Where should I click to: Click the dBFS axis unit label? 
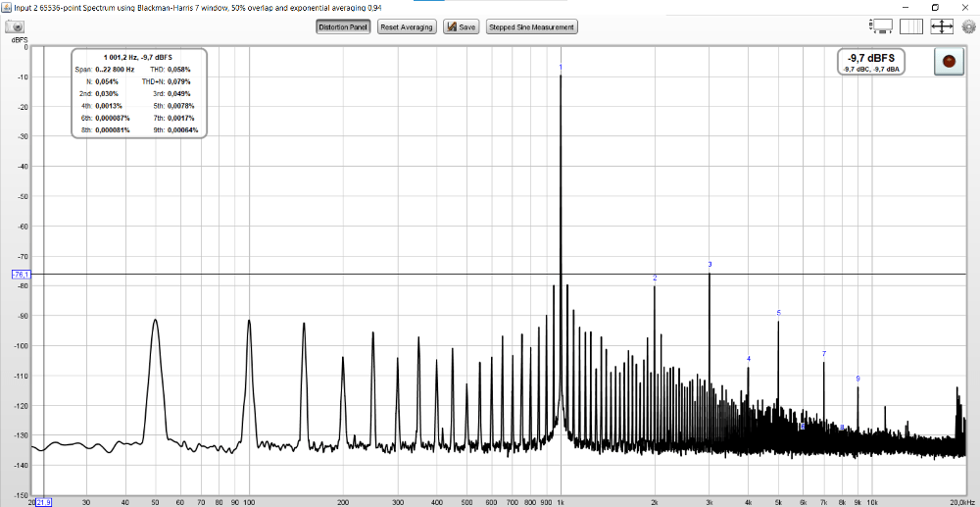[19, 39]
